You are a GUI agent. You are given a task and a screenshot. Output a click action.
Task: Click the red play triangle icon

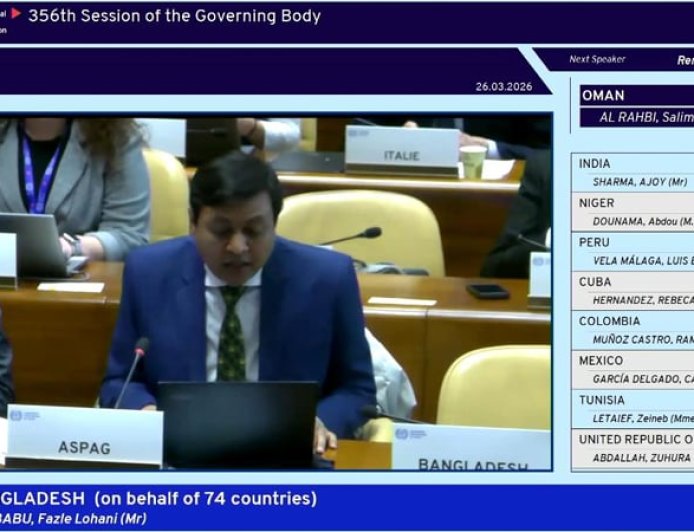[16, 13]
